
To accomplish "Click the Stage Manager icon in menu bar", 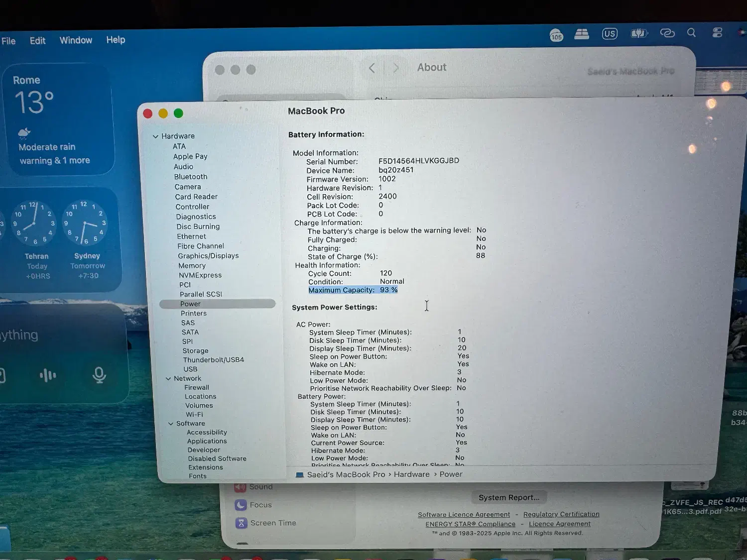I will 581,33.
